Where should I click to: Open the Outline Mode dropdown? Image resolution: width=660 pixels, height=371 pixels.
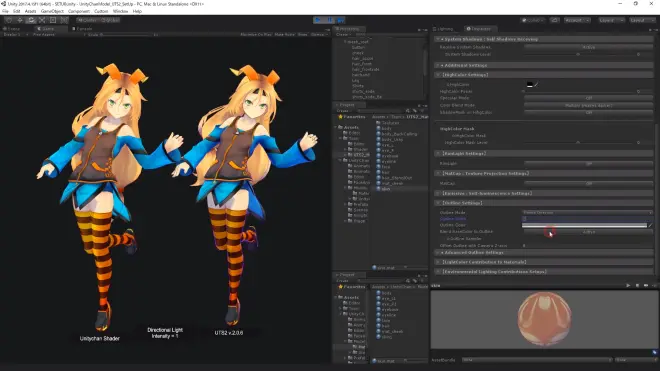[588, 213]
